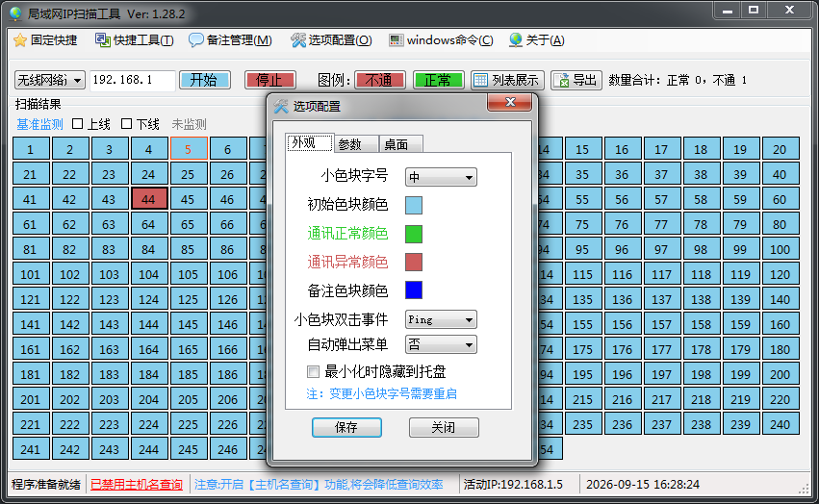Click the 选项配置 dialog title tools icon

tap(281, 106)
